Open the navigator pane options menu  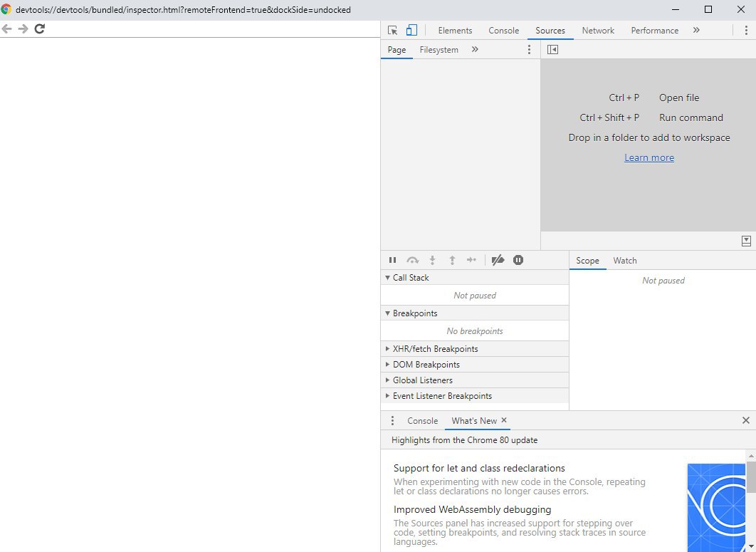pos(529,50)
